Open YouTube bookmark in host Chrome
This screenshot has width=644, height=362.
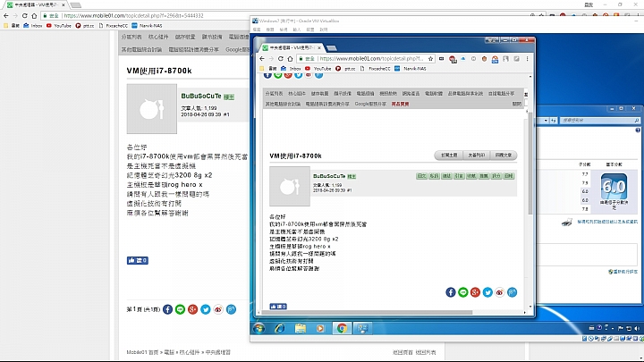click(x=59, y=25)
